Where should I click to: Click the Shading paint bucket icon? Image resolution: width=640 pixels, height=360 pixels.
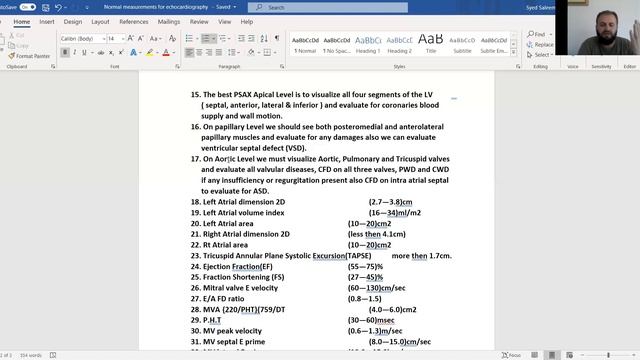pyautogui.click(x=251, y=52)
